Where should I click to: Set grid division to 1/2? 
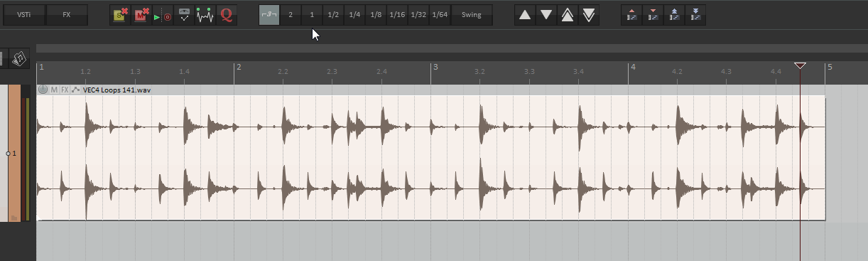(x=333, y=15)
